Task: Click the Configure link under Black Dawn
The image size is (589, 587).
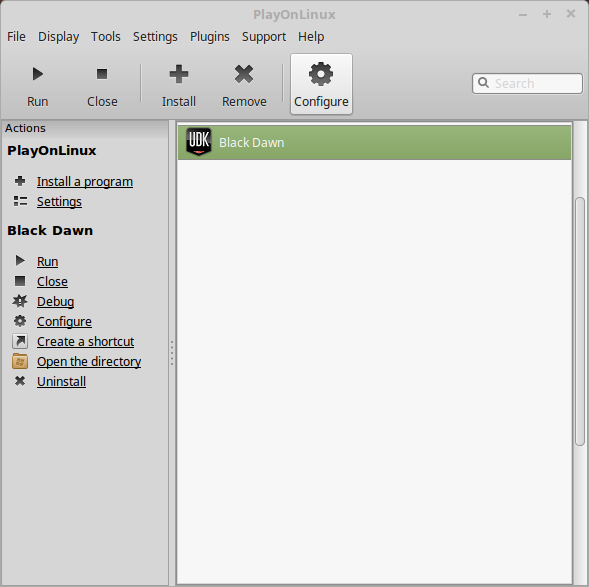Action: [64, 322]
